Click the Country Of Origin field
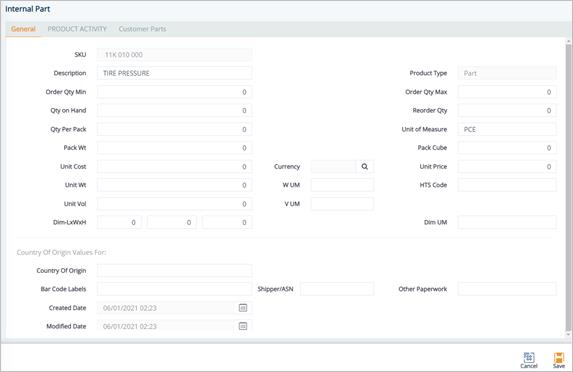 pos(174,271)
